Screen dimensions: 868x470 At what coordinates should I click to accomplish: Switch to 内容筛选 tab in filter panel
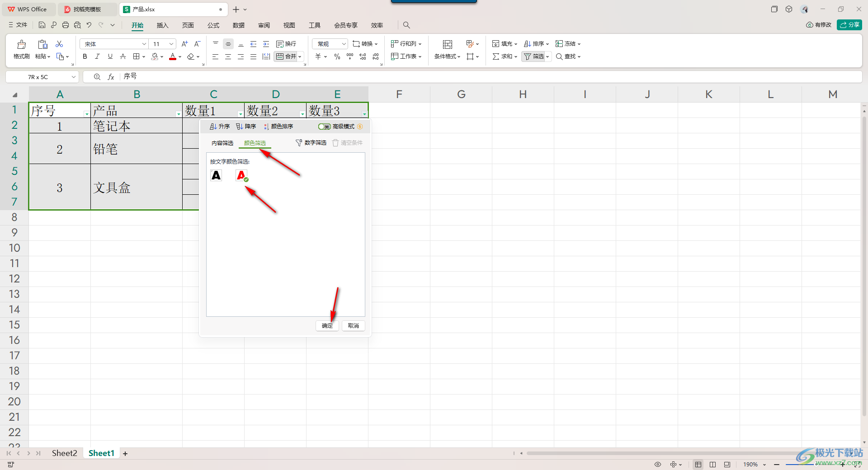pos(222,143)
